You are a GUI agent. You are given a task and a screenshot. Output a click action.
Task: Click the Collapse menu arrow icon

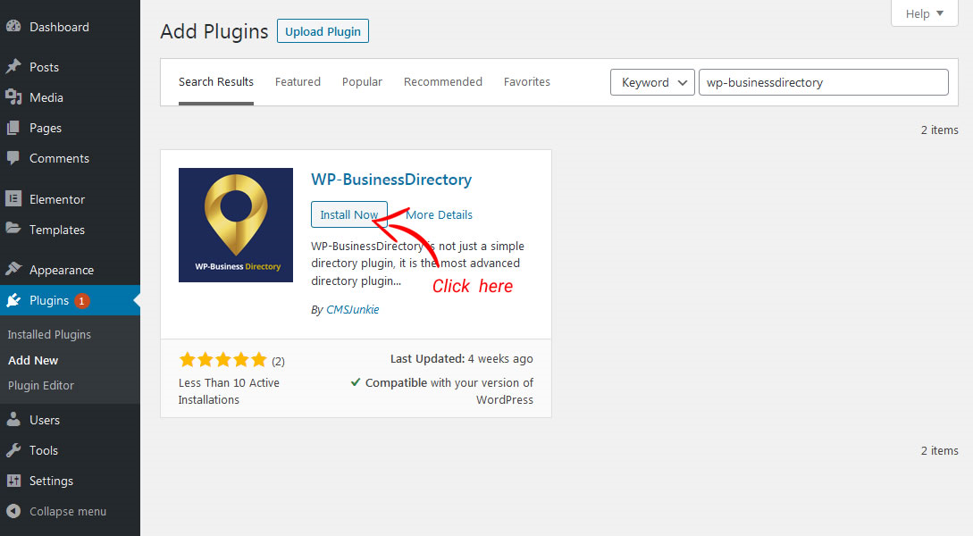13,511
